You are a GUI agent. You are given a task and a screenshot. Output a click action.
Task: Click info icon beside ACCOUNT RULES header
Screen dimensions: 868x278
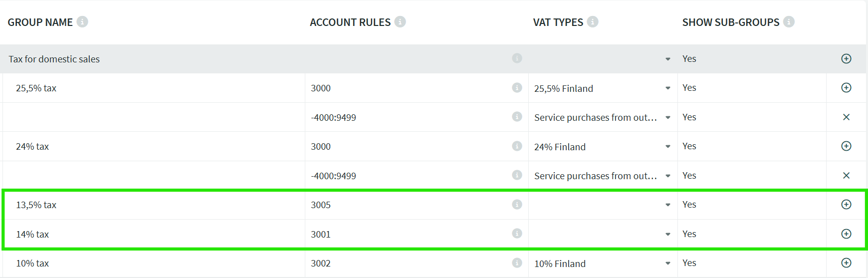400,22
